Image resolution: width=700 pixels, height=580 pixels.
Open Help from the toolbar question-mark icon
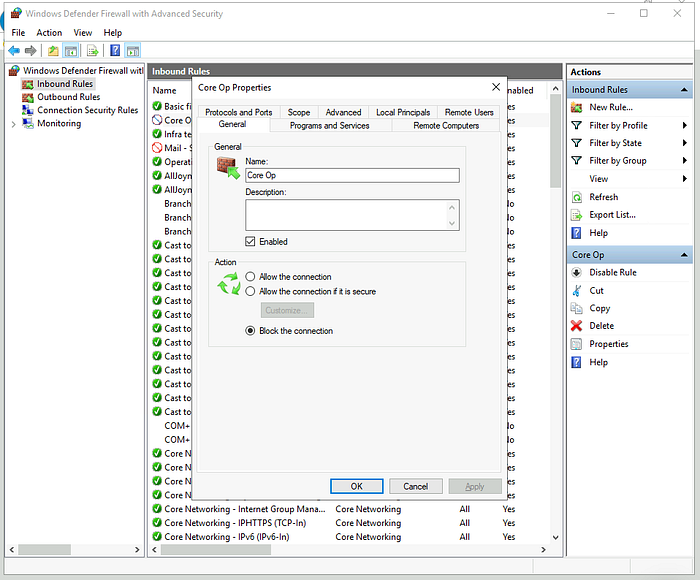115,51
